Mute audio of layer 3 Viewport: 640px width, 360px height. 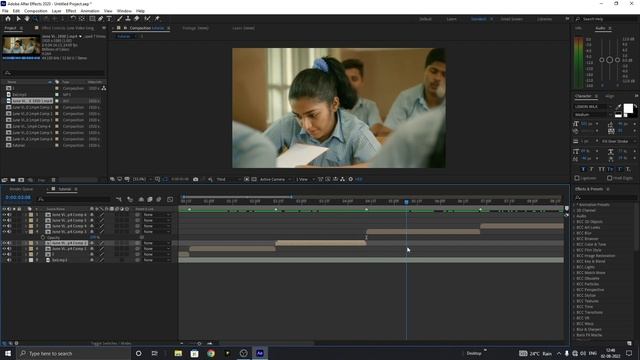(9, 226)
